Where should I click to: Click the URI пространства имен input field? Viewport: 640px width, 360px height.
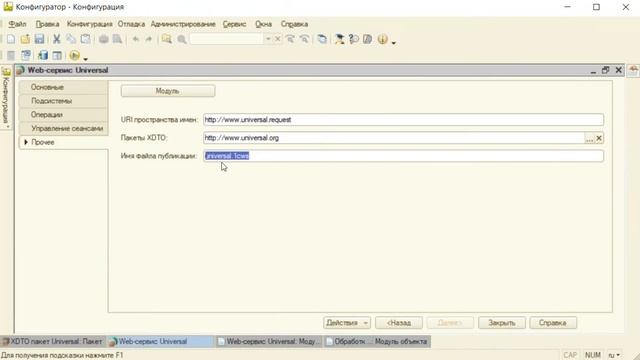tap(403, 120)
